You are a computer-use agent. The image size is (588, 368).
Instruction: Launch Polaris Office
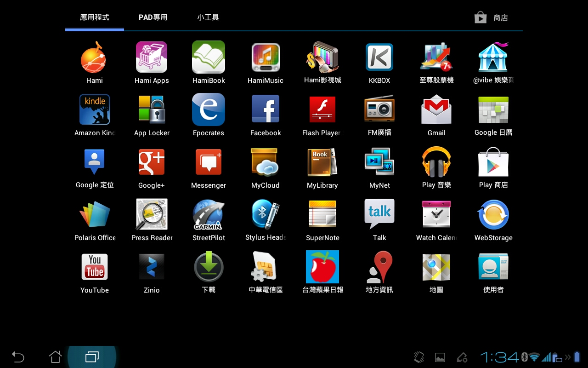(x=95, y=214)
